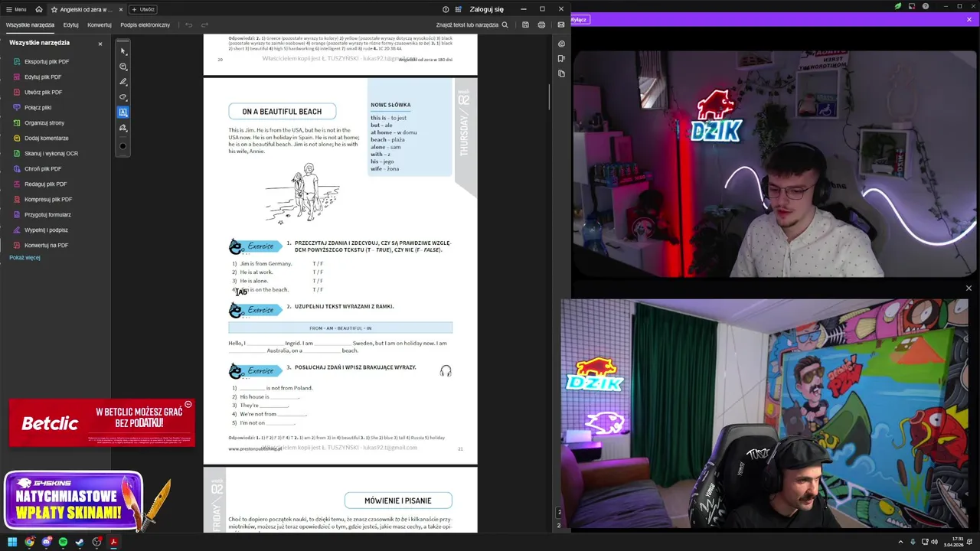Open Discord from the taskbar
Viewport: 980px width, 551px height.
click(46, 542)
